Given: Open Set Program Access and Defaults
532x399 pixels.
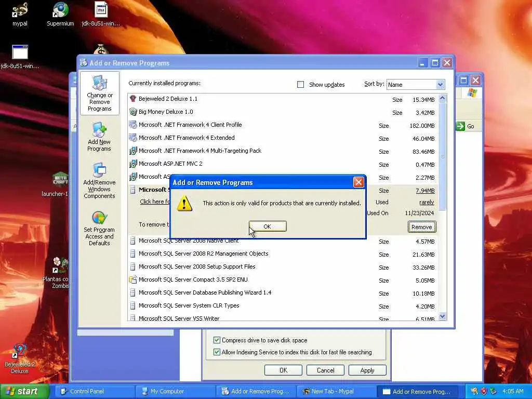Looking at the screenshot, I should [x=99, y=229].
